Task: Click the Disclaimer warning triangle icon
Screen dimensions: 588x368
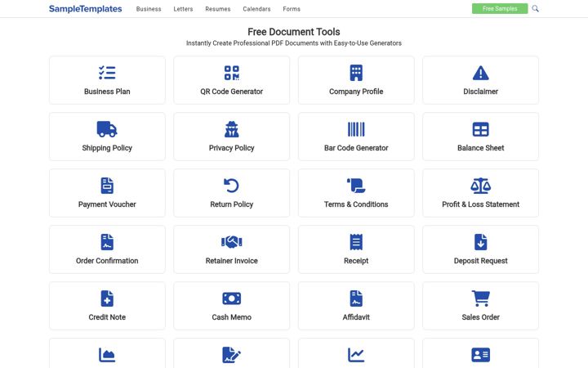Action: pos(480,73)
